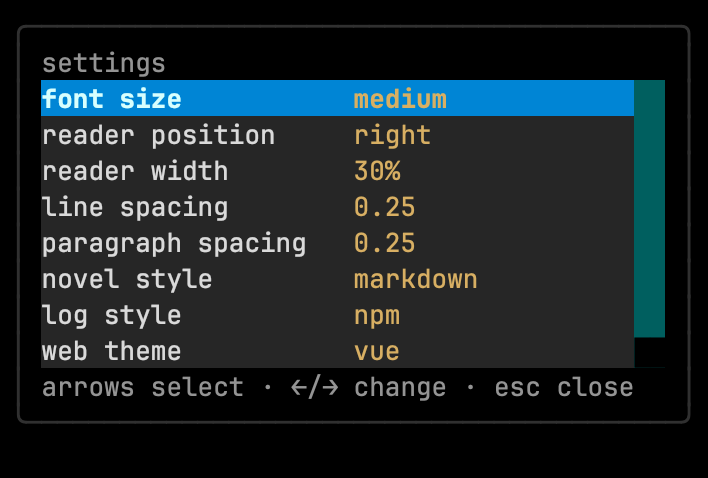Viewport: 708px width, 478px height.
Task: Click the teal scrollbar thumb
Action: tap(649, 209)
